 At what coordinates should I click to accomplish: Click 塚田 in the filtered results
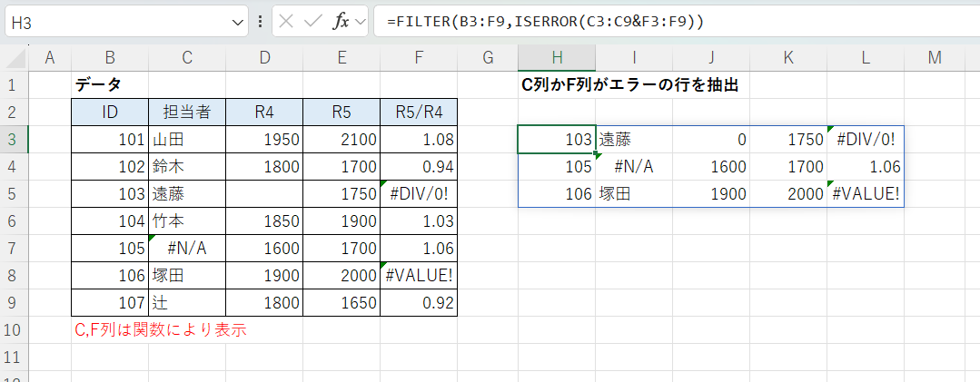[x=634, y=194]
